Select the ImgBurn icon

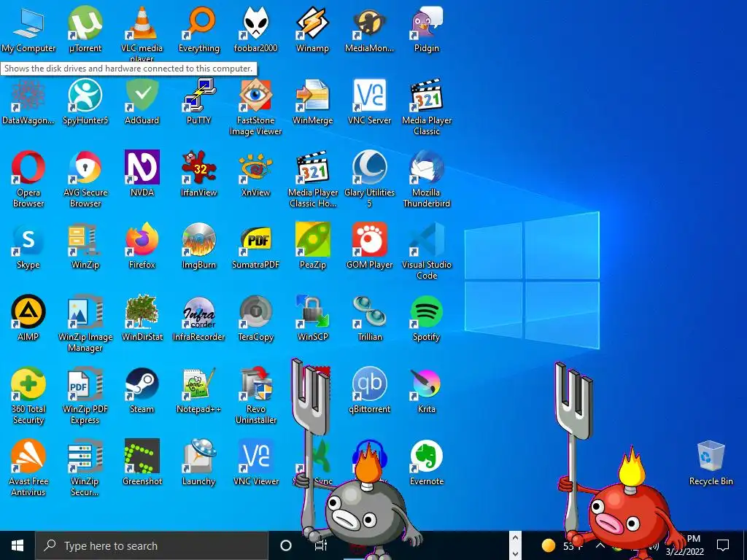(x=199, y=239)
